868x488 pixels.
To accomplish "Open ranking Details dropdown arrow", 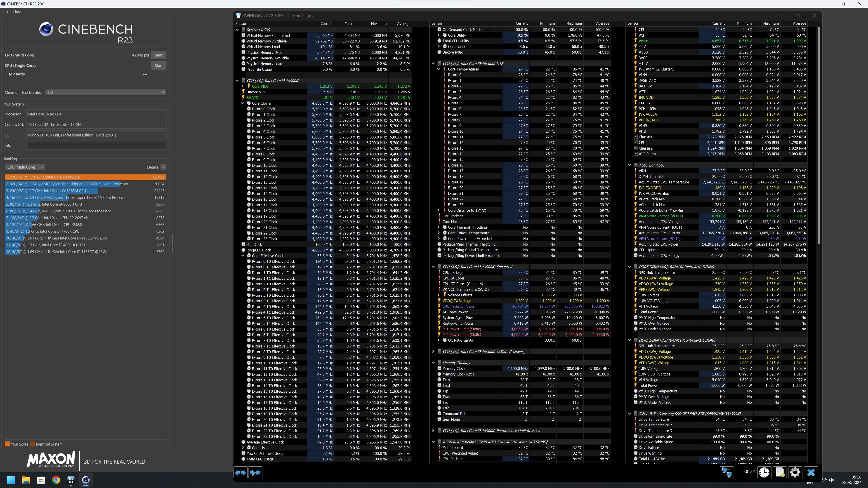I will pos(163,167).
